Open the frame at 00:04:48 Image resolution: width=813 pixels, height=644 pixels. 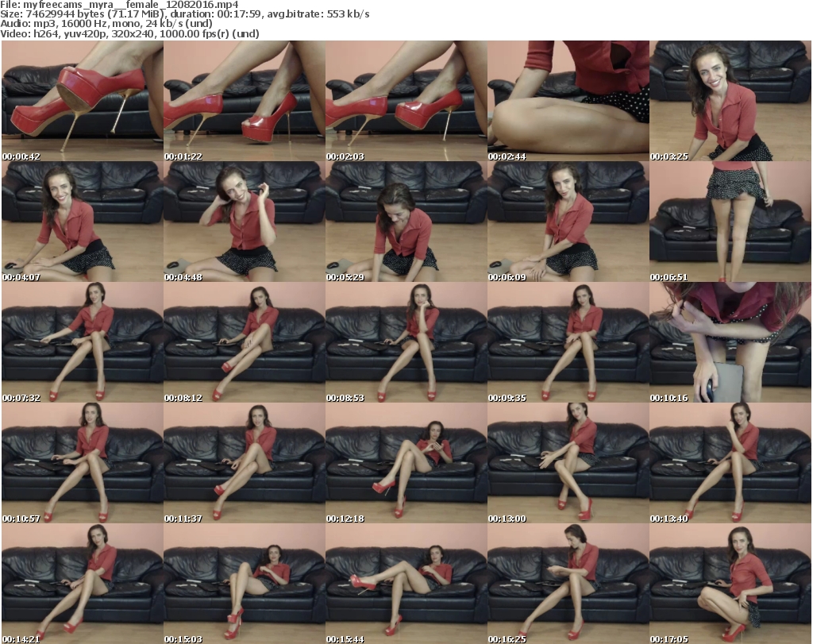[245, 222]
